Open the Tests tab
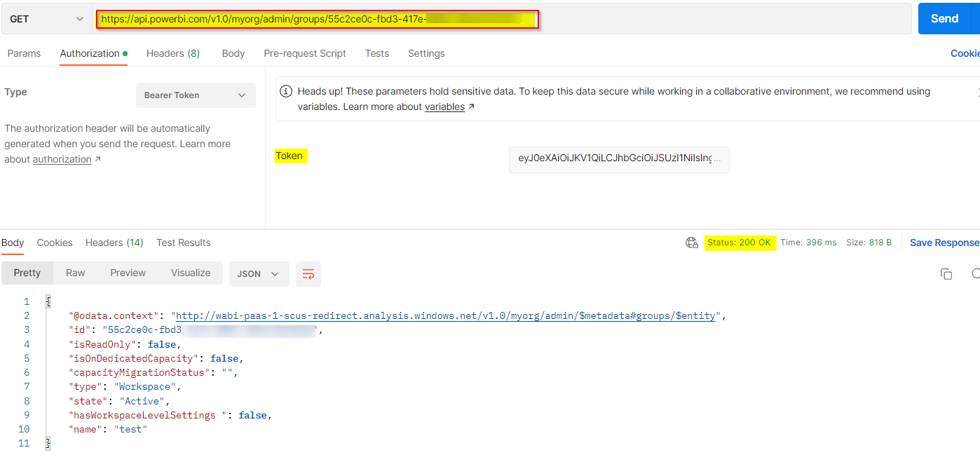Image resolution: width=980 pixels, height=457 pixels. coord(377,53)
